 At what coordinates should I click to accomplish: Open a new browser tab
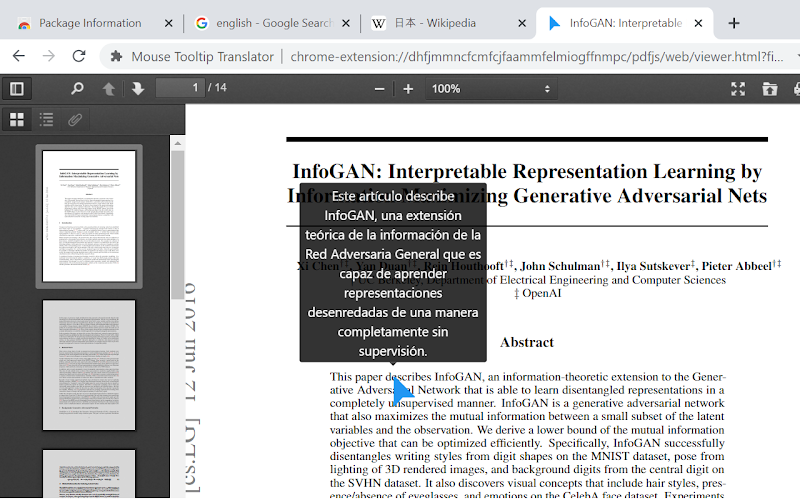[x=734, y=23]
